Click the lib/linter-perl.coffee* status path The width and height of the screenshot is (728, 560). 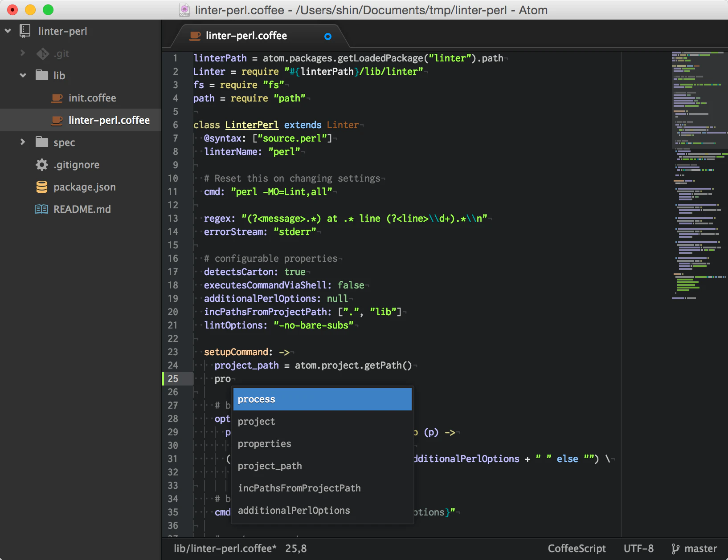point(225,548)
